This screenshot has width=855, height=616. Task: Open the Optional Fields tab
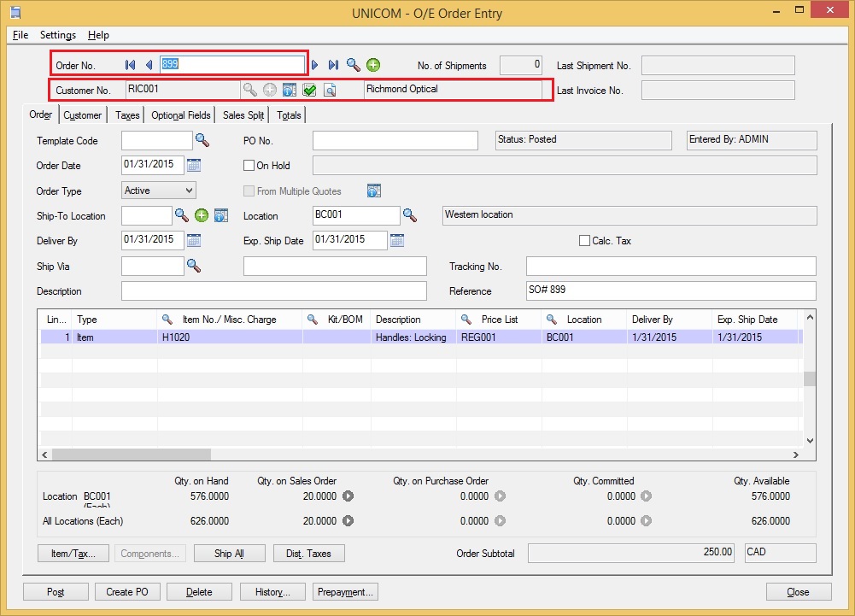click(181, 115)
